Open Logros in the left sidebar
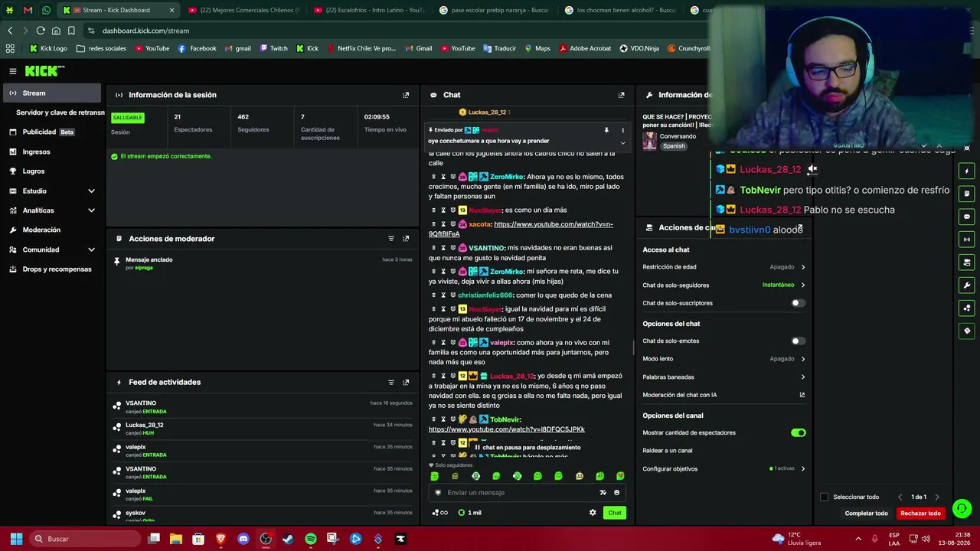This screenshot has width=980, height=551. tap(52, 171)
